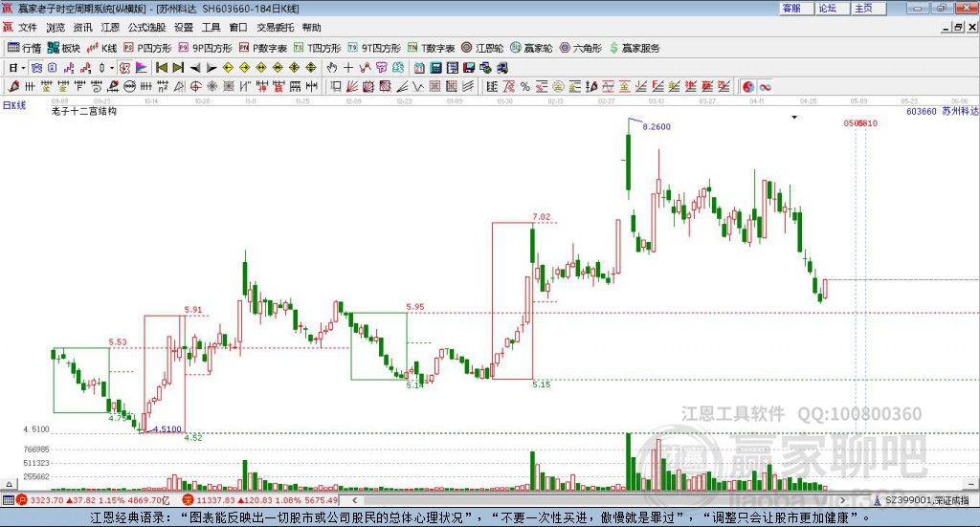Click the 8.2600 peak price label
The height and width of the screenshot is (527, 980).
tap(657, 127)
